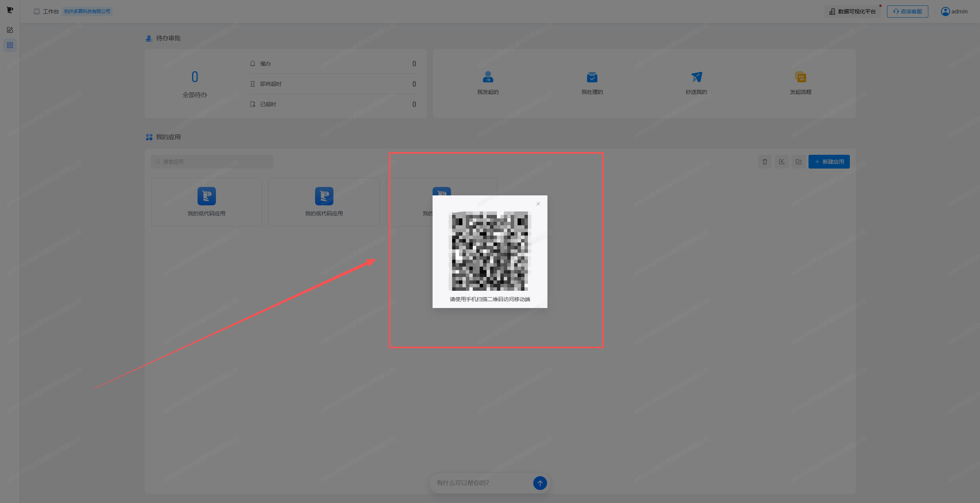Open the edit pencil icon in sidebar
This screenshot has width=980, height=503.
pos(10,30)
